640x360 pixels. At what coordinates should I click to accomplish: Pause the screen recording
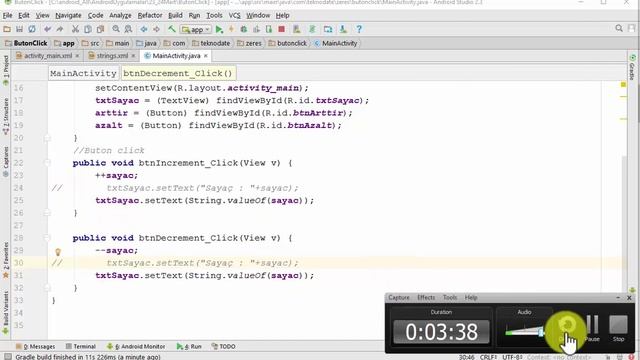coord(592,328)
